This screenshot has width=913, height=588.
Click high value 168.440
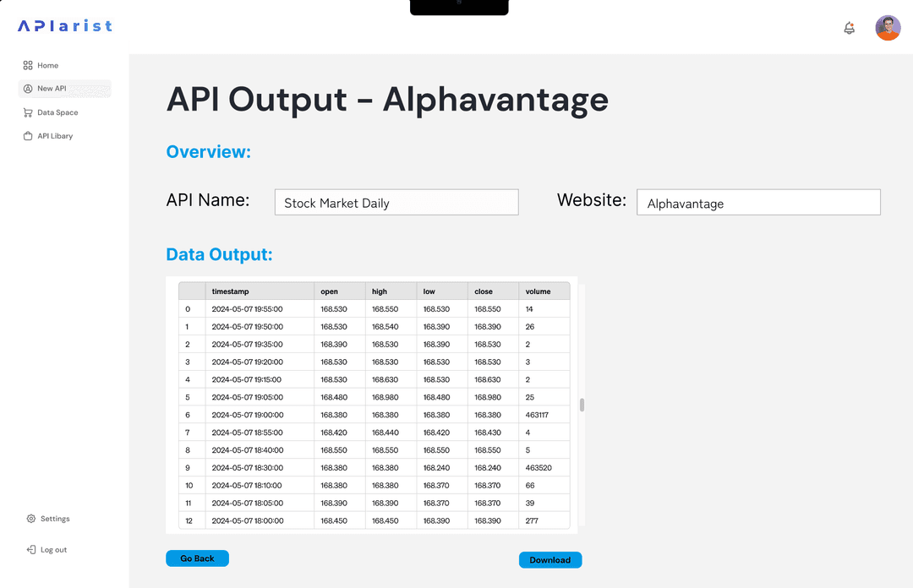(385, 433)
